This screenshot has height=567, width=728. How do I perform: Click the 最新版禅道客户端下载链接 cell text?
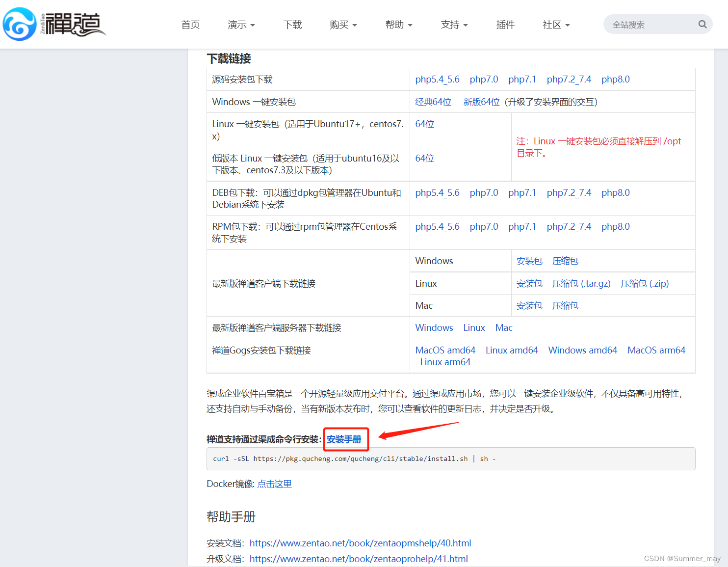pos(264,284)
